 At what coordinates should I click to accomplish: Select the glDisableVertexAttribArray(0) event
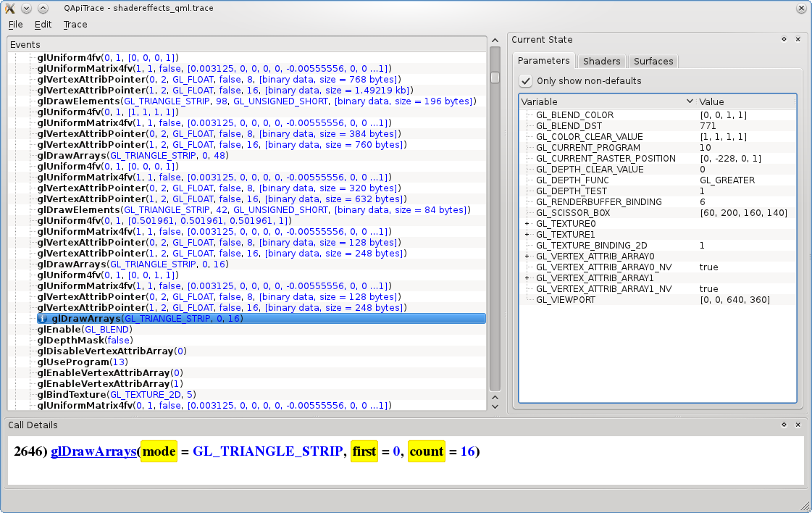(112, 351)
